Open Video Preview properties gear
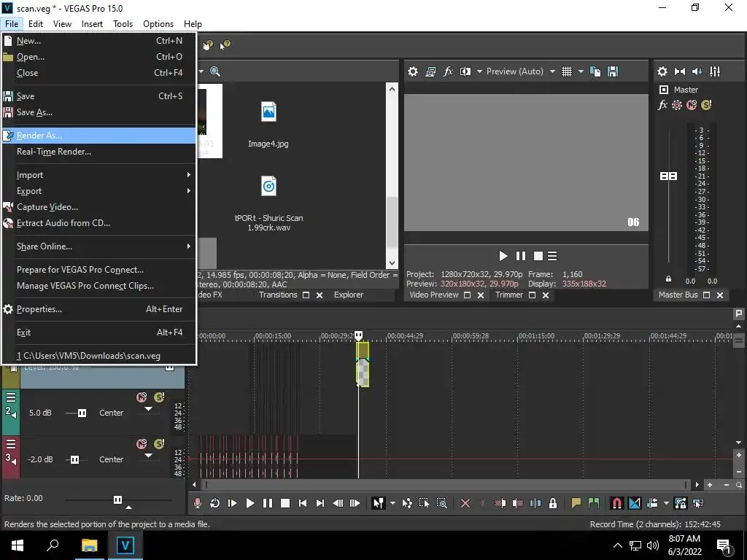 (413, 71)
